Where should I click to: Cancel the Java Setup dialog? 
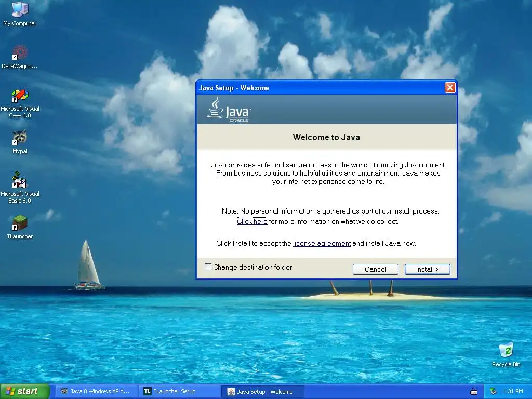[375, 269]
